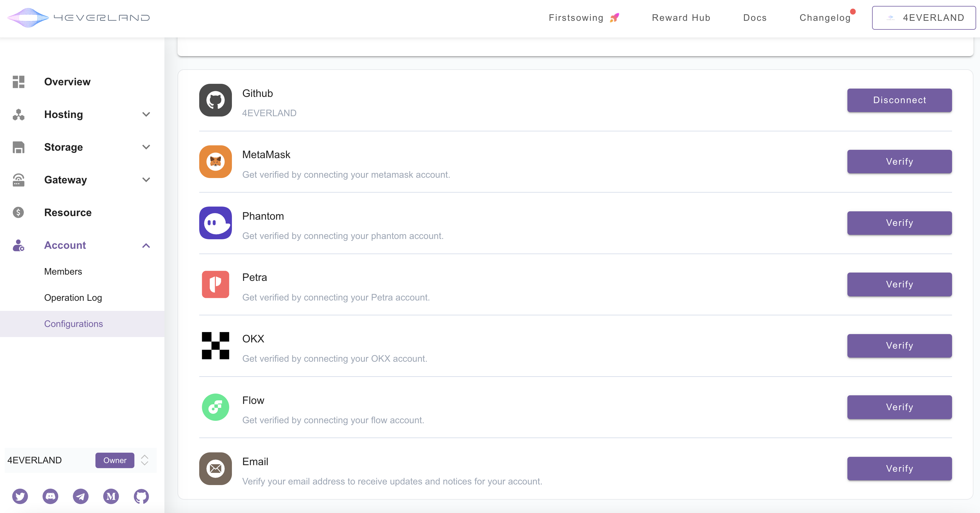Collapse the Account section chevron

146,246
